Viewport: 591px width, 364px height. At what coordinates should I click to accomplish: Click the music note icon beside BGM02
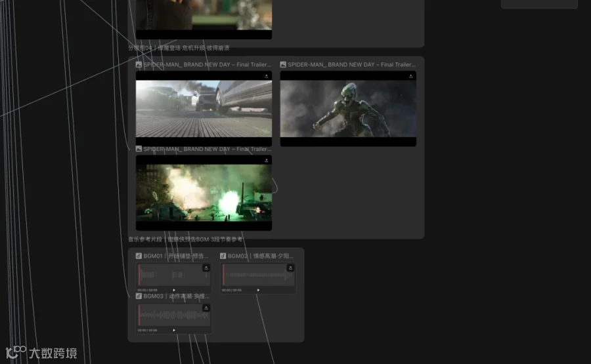(223, 256)
